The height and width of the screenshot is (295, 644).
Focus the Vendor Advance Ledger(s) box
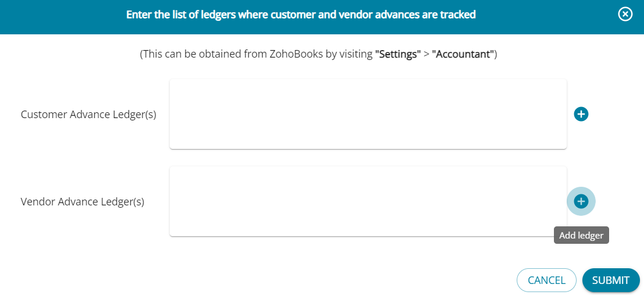click(368, 201)
